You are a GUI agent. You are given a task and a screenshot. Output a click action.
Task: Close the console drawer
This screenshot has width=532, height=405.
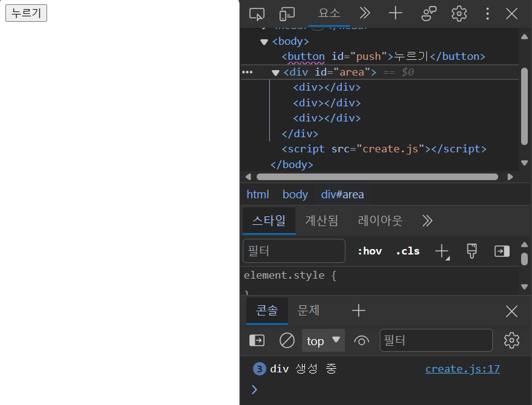(511, 311)
